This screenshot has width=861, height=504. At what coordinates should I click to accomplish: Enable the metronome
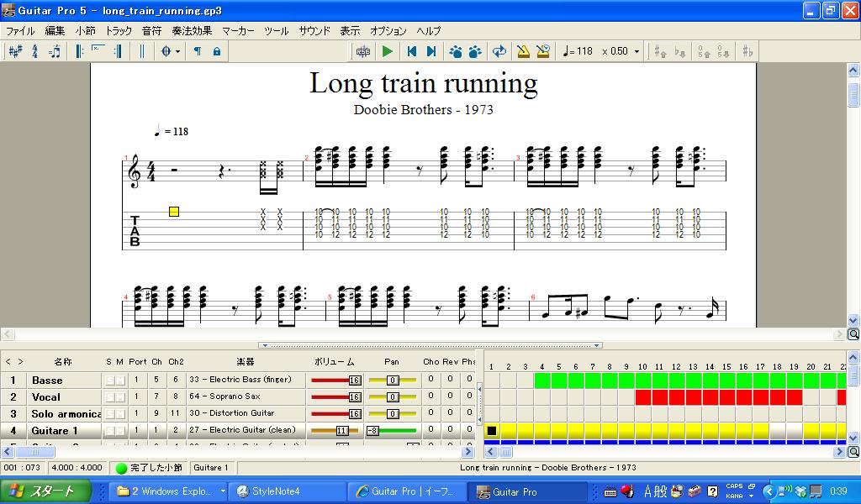[523, 51]
